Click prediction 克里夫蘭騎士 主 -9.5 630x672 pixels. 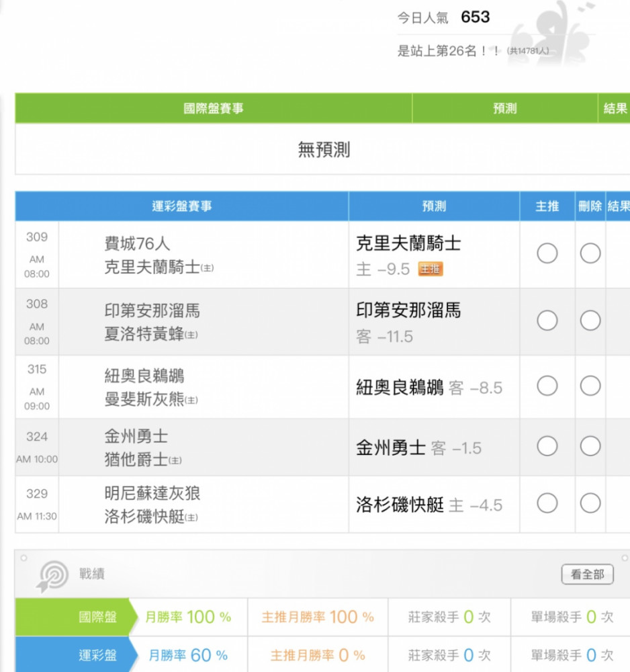point(408,255)
